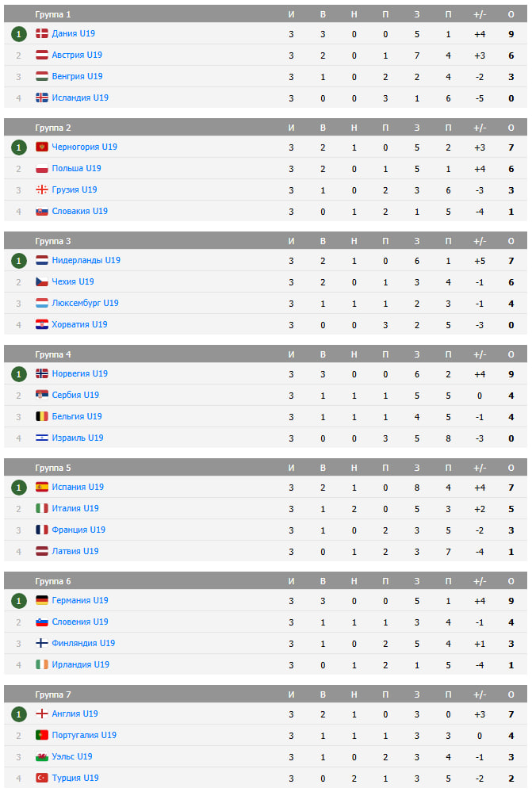Click the Группа 1 table header
This screenshot has width=532, height=792.
coord(266,14)
